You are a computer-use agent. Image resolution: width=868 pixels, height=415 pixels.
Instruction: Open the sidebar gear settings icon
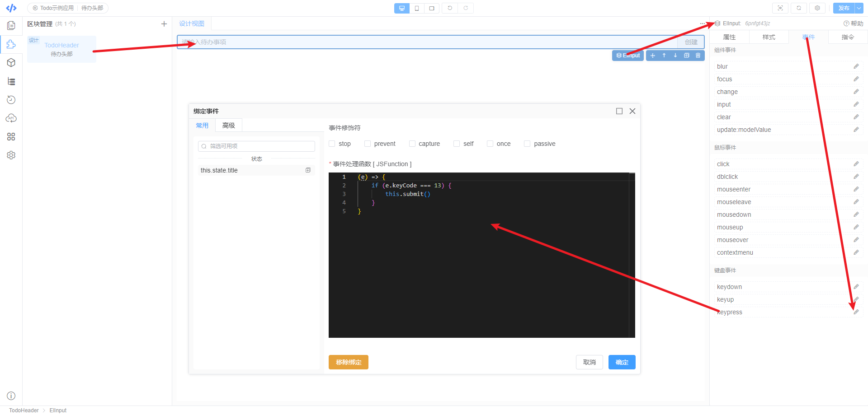click(x=11, y=155)
